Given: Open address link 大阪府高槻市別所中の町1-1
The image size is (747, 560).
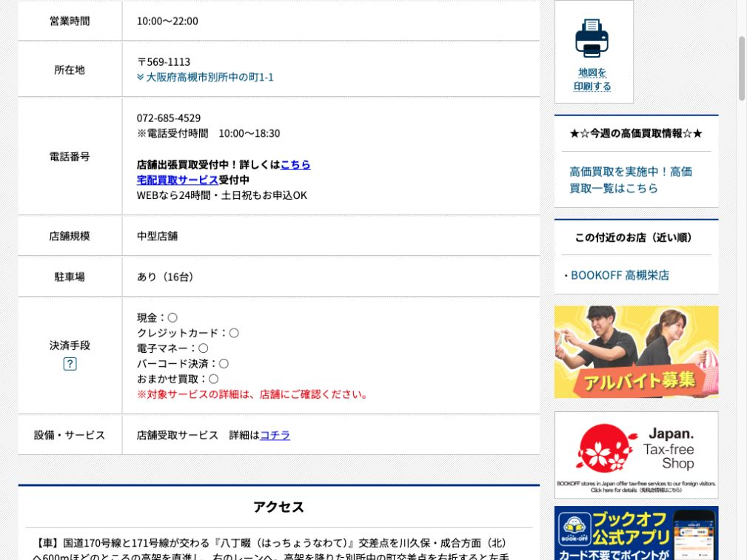Looking at the screenshot, I should point(210,77).
